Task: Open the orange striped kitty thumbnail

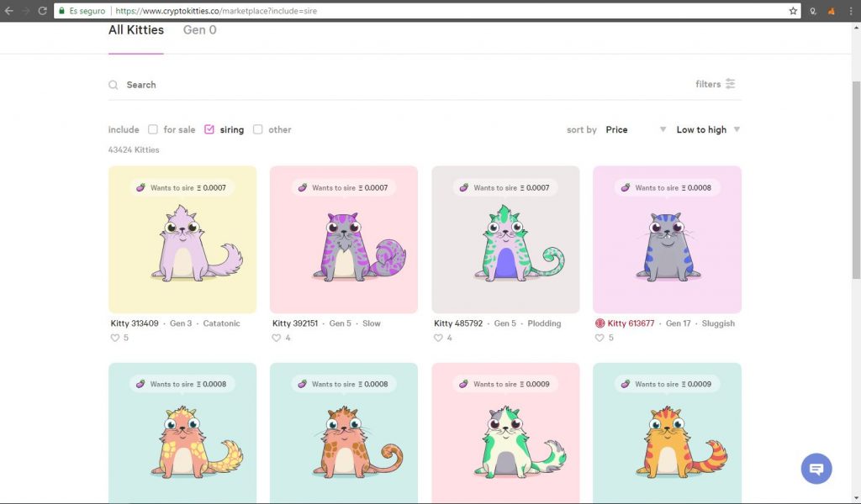Action: coord(667,433)
